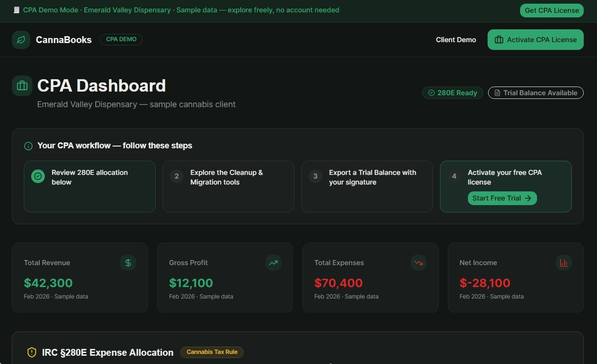Click the bar chart icon on Net Income card
Viewport: 597px width, 364px height.
(x=564, y=262)
